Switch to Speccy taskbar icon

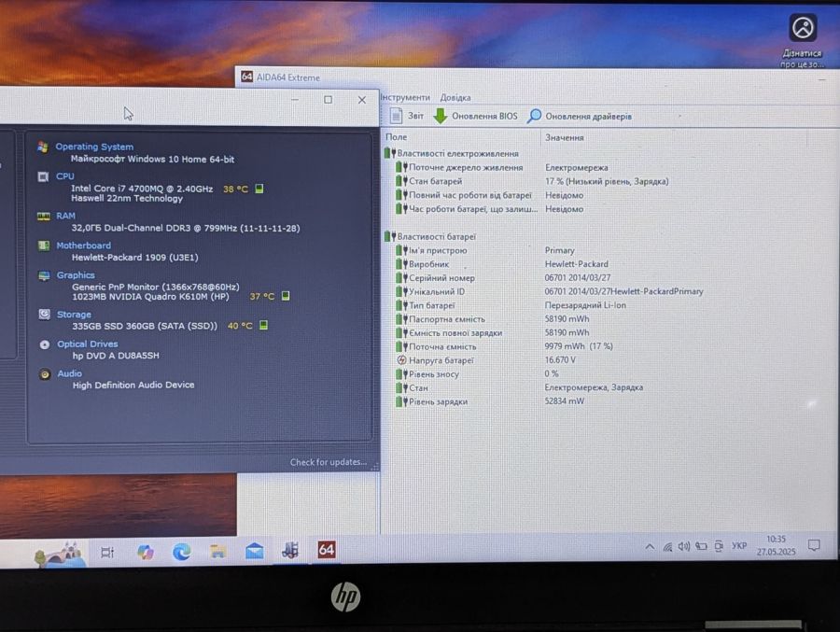[290, 551]
